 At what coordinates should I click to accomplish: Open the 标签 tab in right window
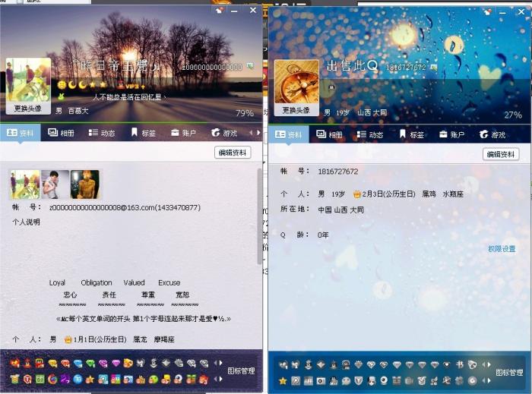point(411,134)
